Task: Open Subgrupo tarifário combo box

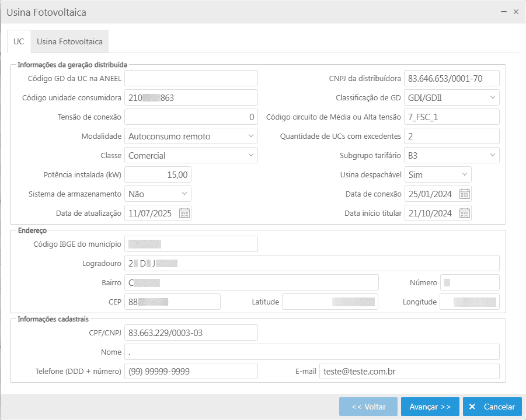Action: tap(493, 155)
